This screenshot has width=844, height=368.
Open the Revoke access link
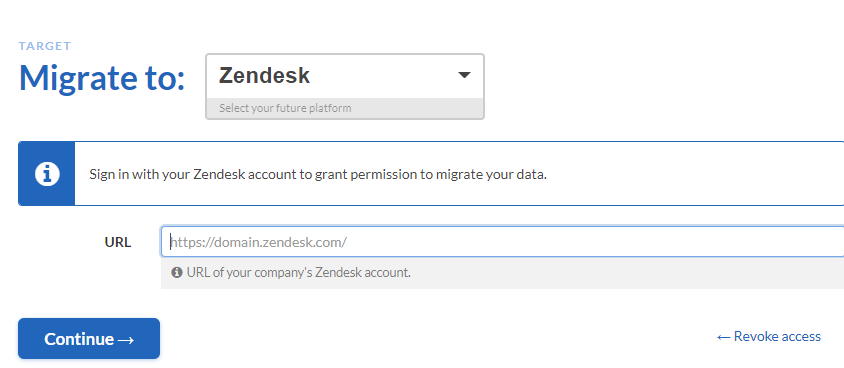click(769, 337)
